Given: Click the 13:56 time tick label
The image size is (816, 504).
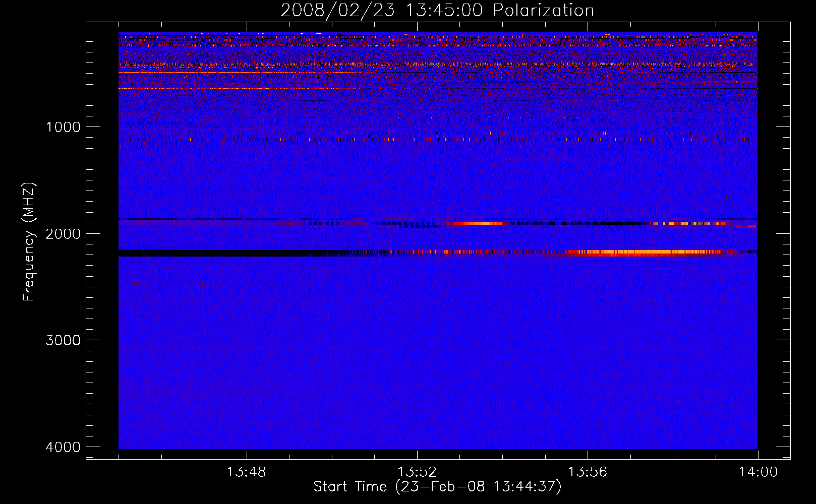Looking at the screenshot, I should pyautogui.click(x=588, y=472).
